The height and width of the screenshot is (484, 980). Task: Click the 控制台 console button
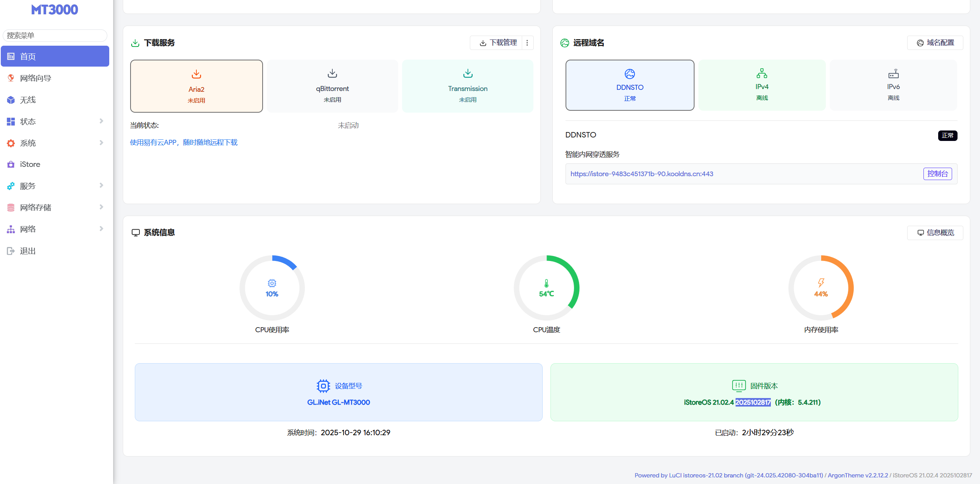pos(937,174)
